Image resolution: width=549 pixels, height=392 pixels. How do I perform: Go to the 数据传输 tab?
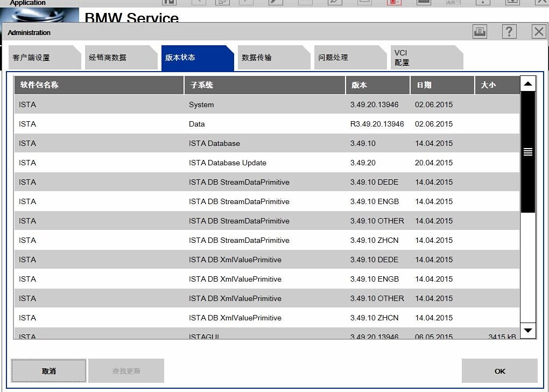tap(274, 58)
